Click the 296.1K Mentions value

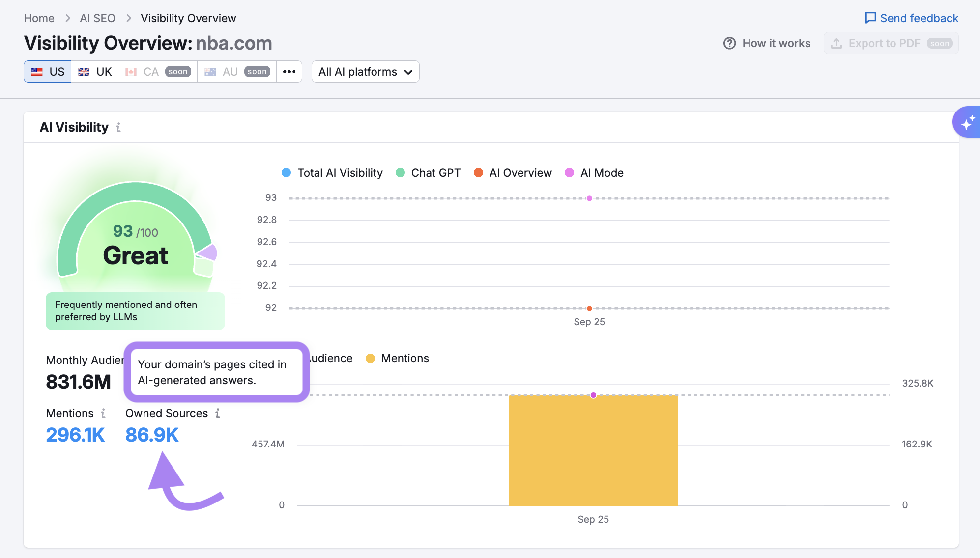click(75, 435)
